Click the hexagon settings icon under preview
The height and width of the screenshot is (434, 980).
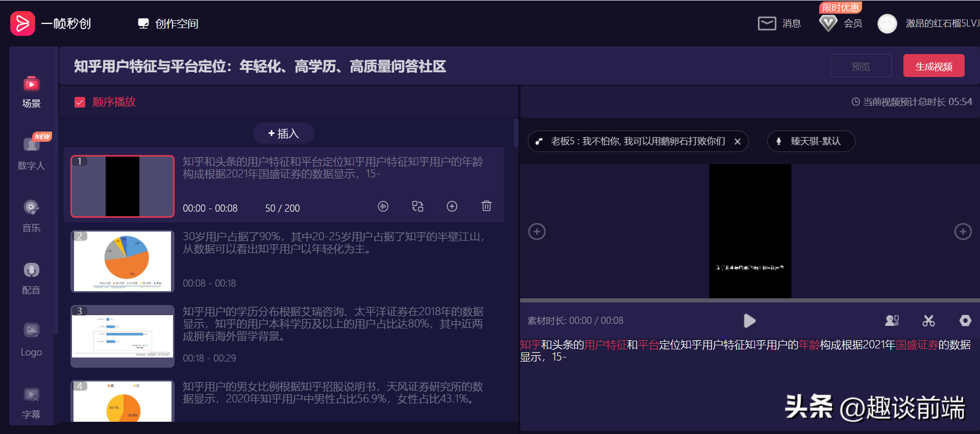965,321
